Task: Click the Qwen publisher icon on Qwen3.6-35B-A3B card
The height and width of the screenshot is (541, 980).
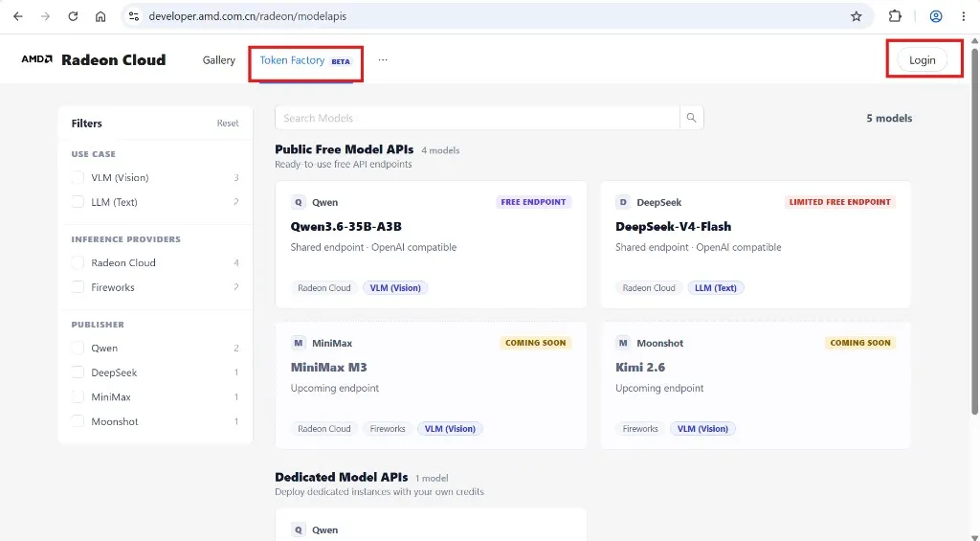Action: click(x=299, y=202)
